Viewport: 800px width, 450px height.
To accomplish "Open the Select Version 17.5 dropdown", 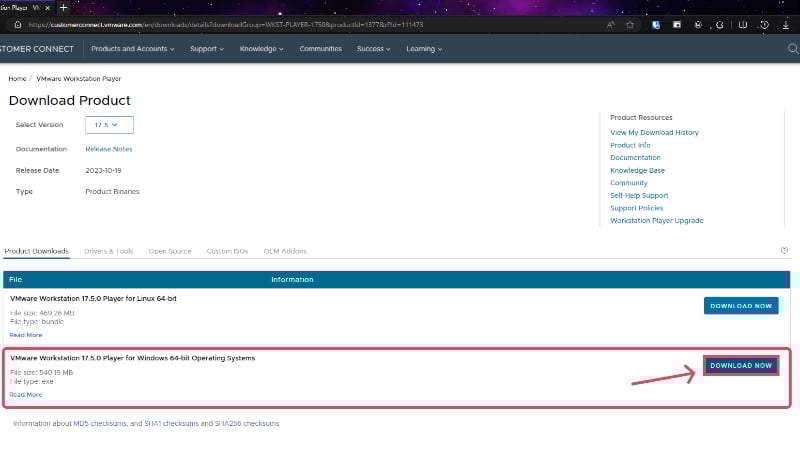I will [110, 125].
